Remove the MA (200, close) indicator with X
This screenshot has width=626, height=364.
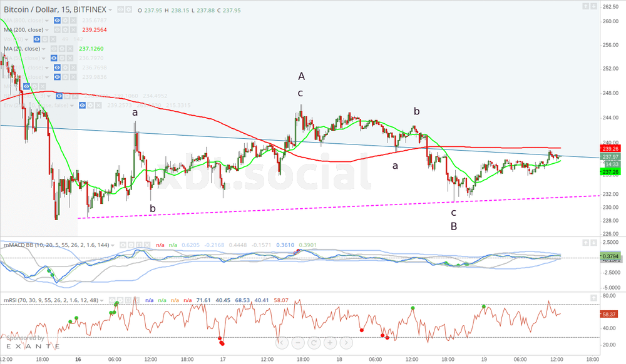click(73, 29)
